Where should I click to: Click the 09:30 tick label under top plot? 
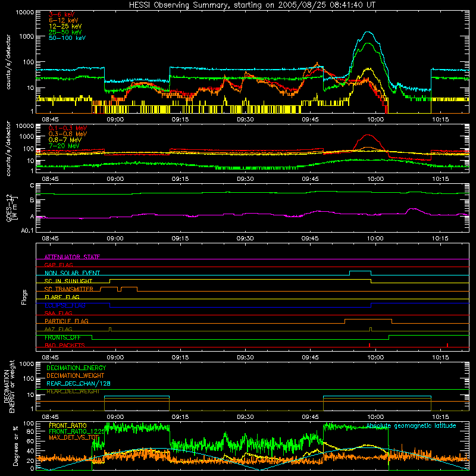pos(245,120)
